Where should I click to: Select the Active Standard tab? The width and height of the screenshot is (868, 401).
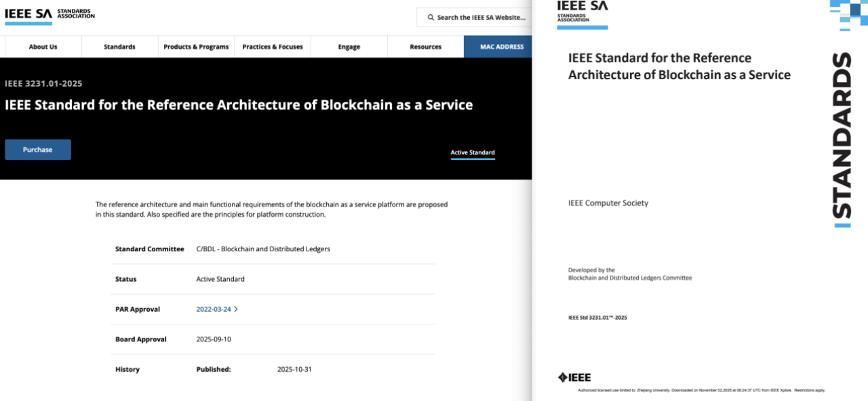pos(473,153)
